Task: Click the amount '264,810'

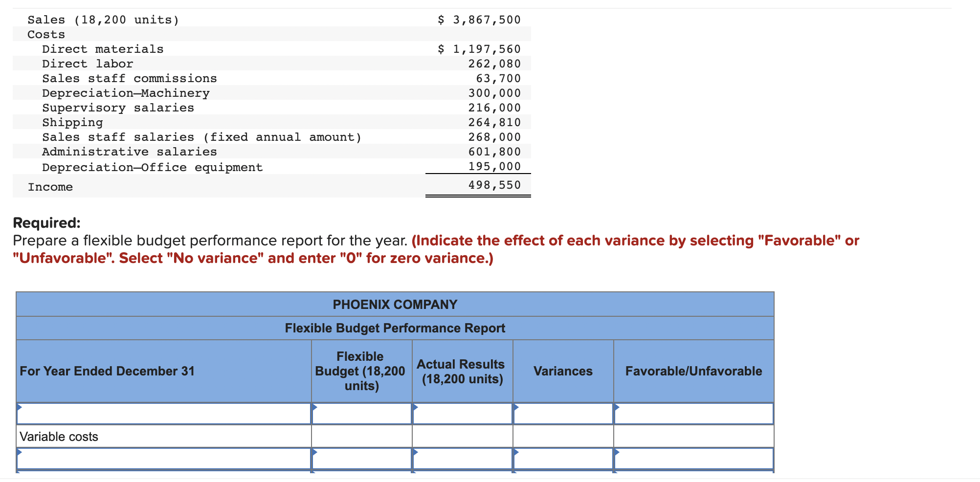Action: [494, 123]
